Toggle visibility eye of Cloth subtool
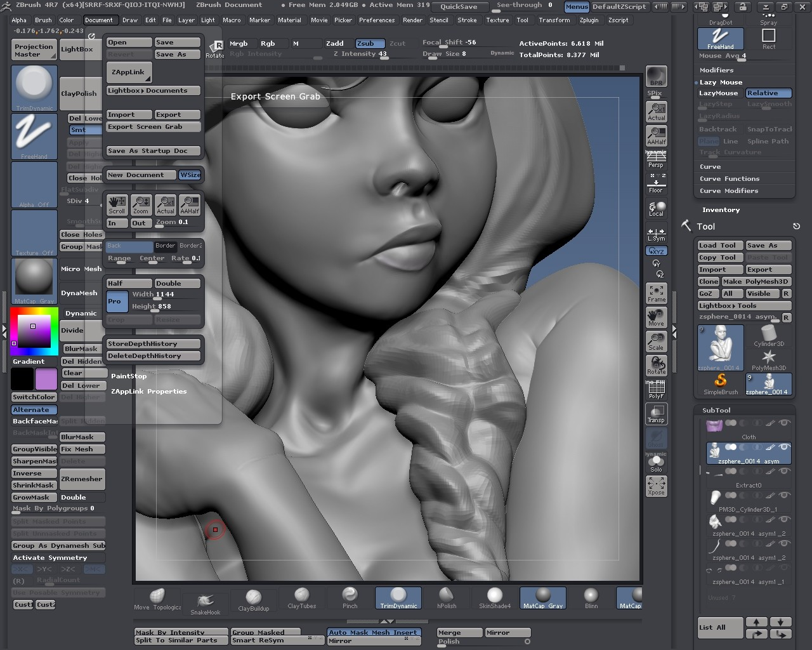The height and width of the screenshot is (650, 812). click(785, 423)
